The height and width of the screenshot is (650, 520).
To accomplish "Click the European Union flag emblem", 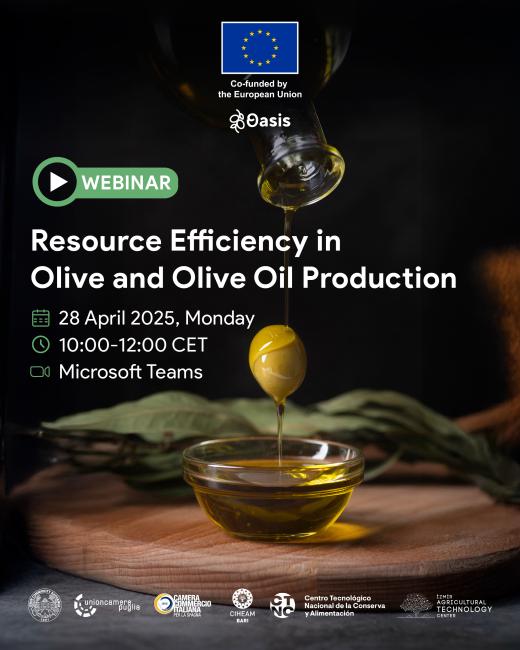I will tap(260, 48).
